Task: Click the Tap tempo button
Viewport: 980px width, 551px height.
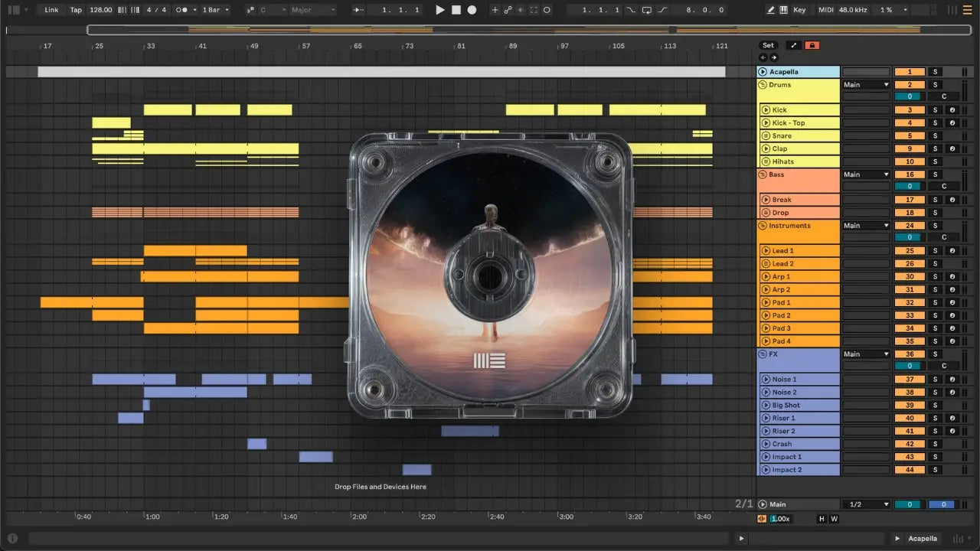Action: pyautogui.click(x=76, y=10)
